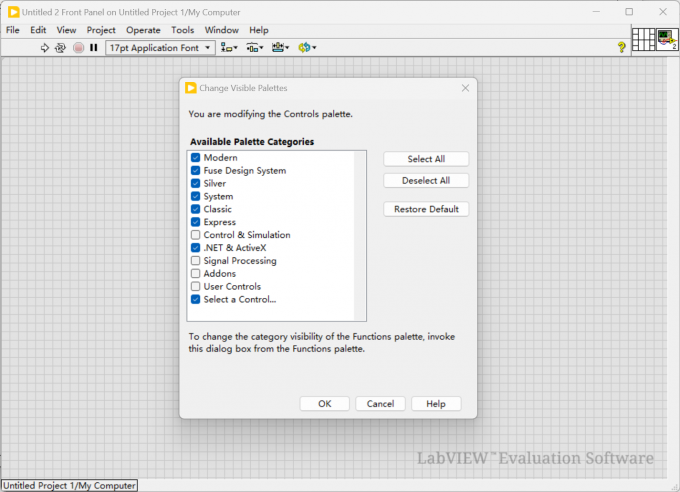The width and height of the screenshot is (680, 492).
Task: Uncheck the Modern palette category
Action: 196,157
